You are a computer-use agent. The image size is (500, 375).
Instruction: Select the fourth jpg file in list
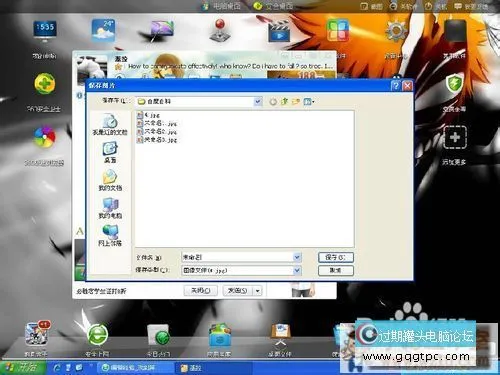click(157, 140)
